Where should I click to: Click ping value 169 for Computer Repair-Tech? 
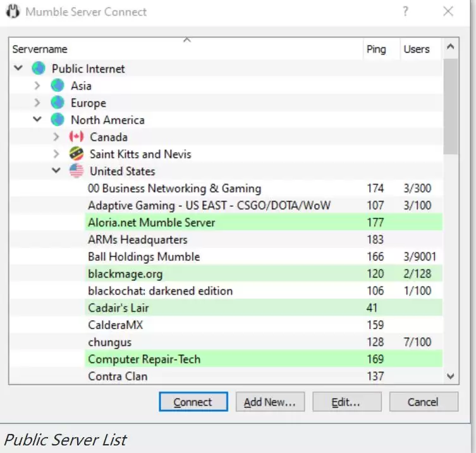click(x=375, y=359)
